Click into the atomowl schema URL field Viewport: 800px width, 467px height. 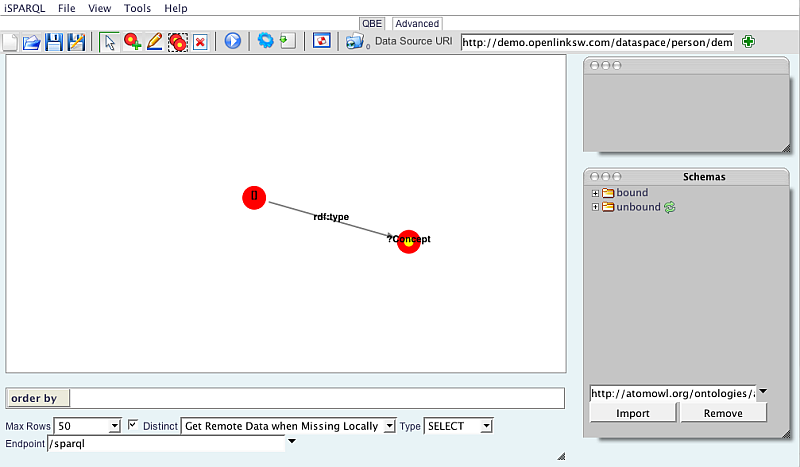(x=673, y=394)
